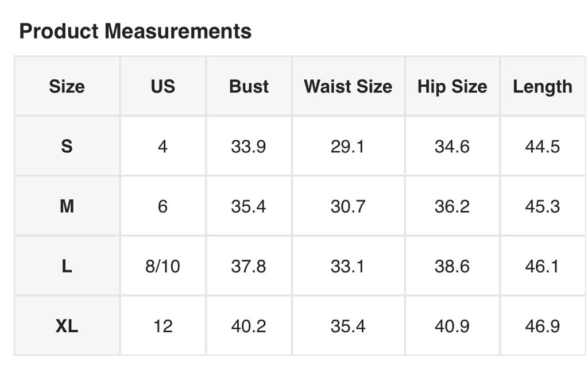Click the Length column header
The height and width of the screenshot is (369, 588).
pyautogui.click(x=542, y=86)
